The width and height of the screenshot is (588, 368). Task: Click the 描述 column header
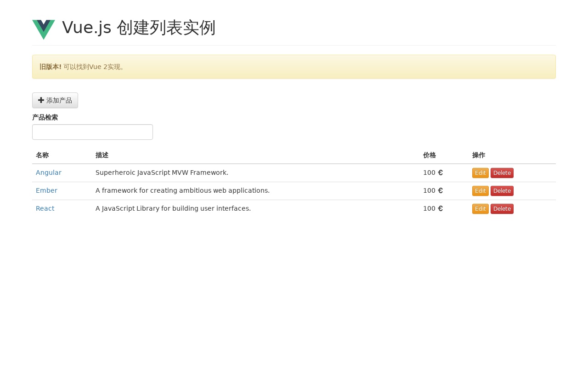point(102,155)
